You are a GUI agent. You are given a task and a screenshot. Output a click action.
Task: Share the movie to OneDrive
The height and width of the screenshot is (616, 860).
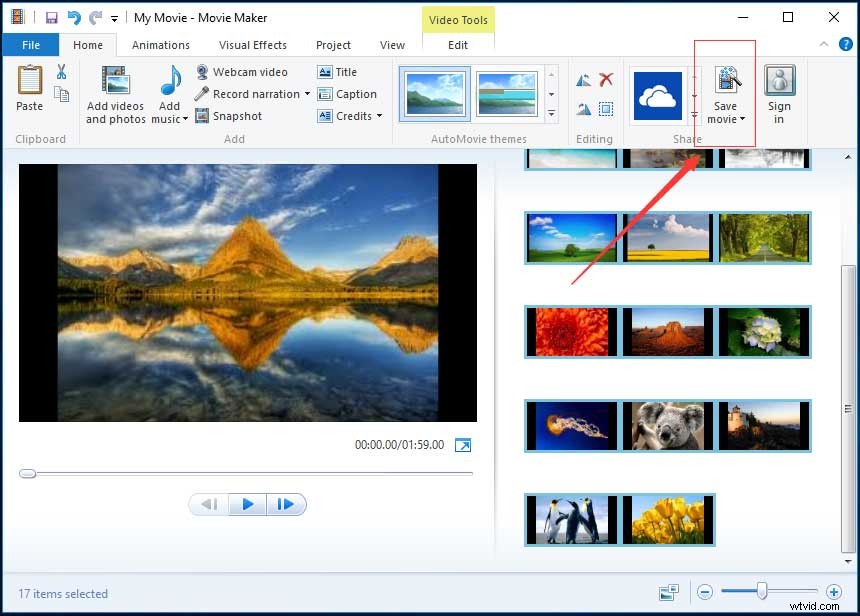(660, 95)
